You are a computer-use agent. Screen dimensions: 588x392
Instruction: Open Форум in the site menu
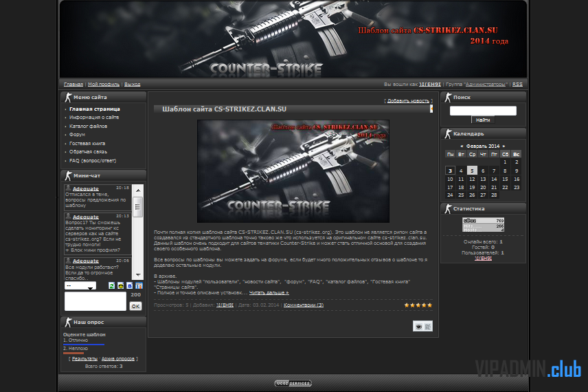[77, 134]
